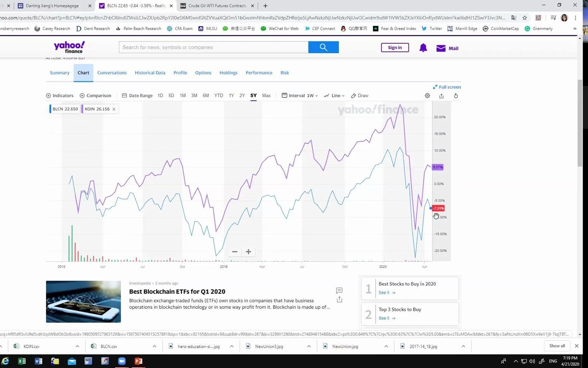Open the Chrome three-dot menu
Image resolution: width=588 pixels, height=368 pixels.
click(x=575, y=17)
